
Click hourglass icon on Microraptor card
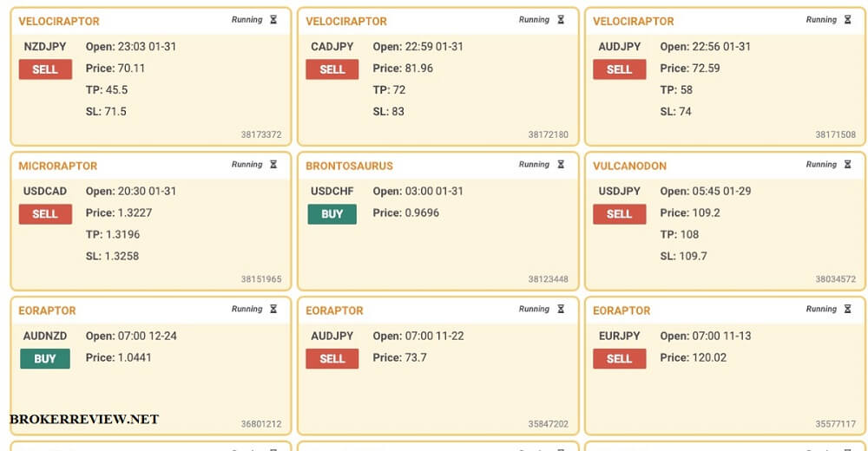pyautogui.click(x=273, y=164)
